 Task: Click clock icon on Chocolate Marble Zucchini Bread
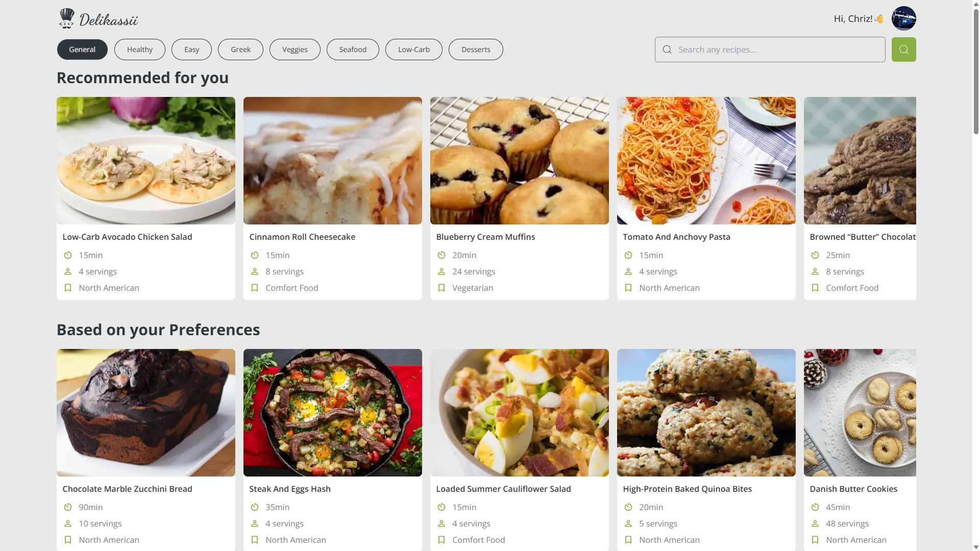click(68, 507)
